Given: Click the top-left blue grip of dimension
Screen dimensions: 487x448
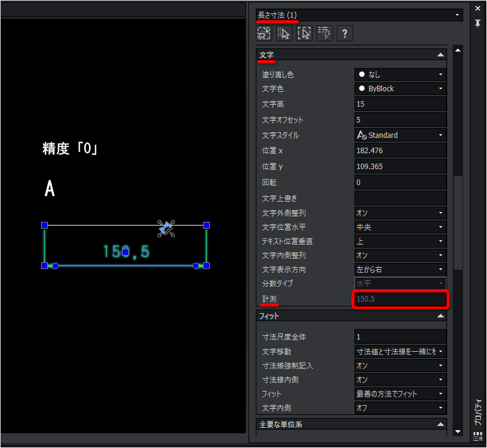Looking at the screenshot, I should point(44,226).
